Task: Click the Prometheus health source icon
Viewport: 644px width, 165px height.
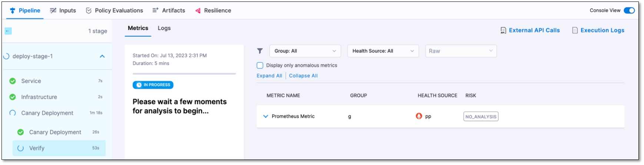Action: pos(419,116)
